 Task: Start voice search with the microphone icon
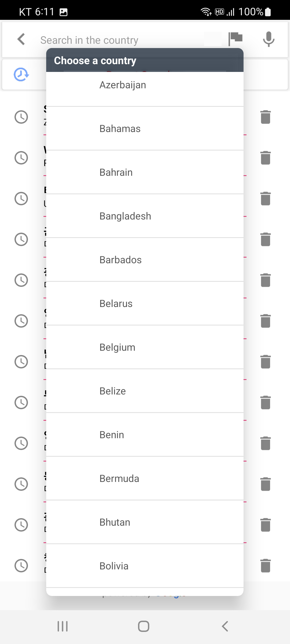pos(269,39)
